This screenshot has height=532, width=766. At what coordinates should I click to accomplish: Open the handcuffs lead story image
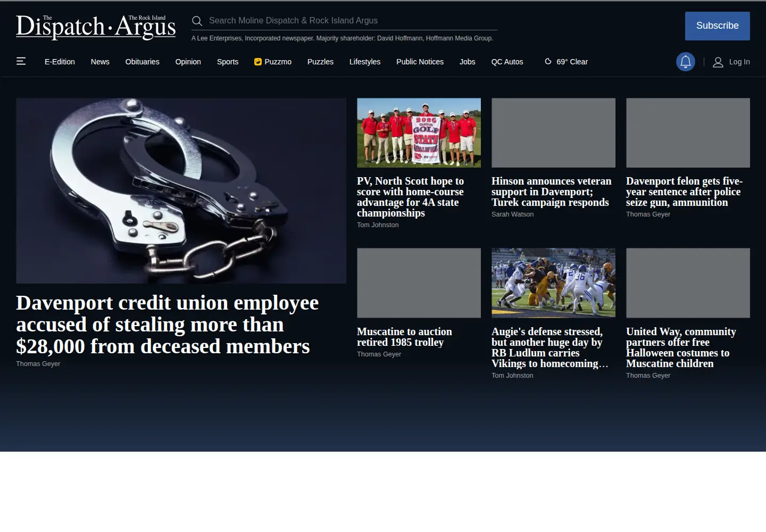point(181,190)
